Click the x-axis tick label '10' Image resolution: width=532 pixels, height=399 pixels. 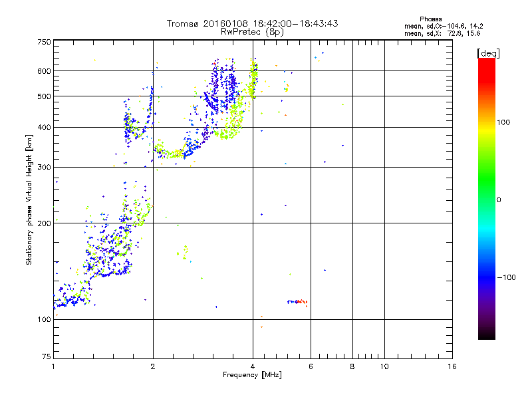(x=384, y=366)
